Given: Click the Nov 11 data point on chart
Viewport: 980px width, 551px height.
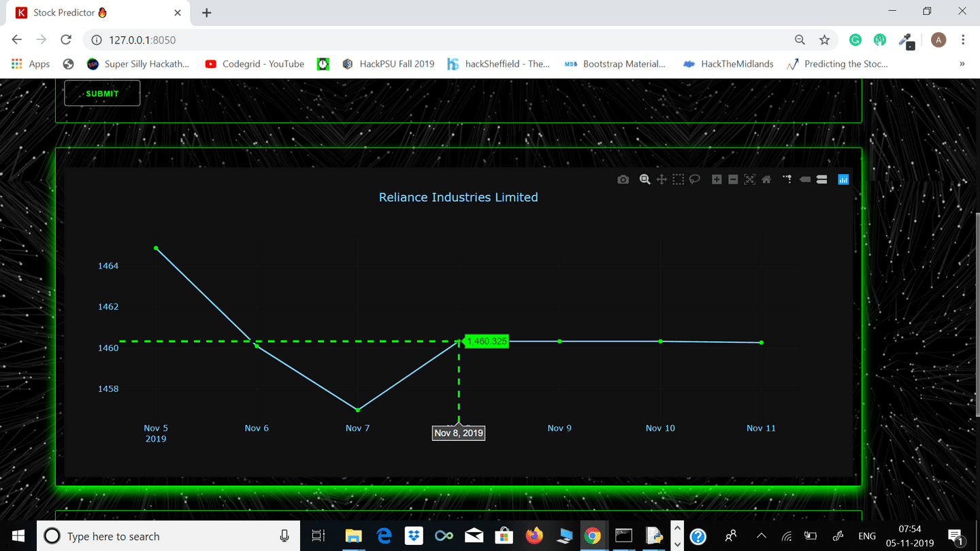Looking at the screenshot, I should pos(761,342).
